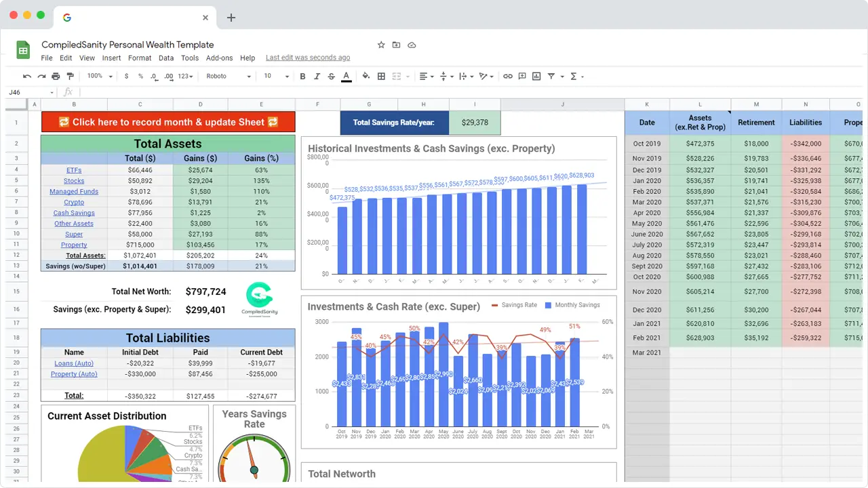Open the Format menu
The height and width of the screenshot is (488, 868).
pos(140,58)
